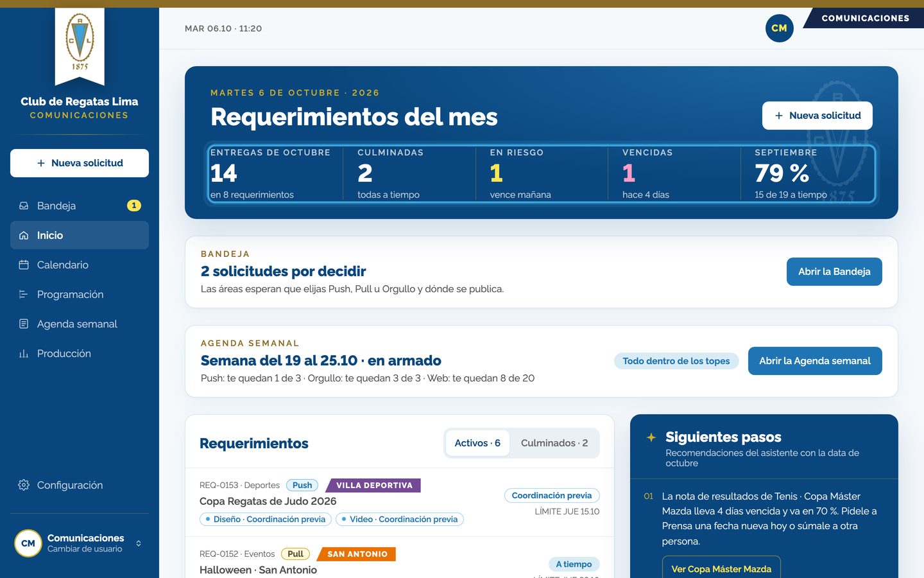Click the Calendario calendar icon

24,265
